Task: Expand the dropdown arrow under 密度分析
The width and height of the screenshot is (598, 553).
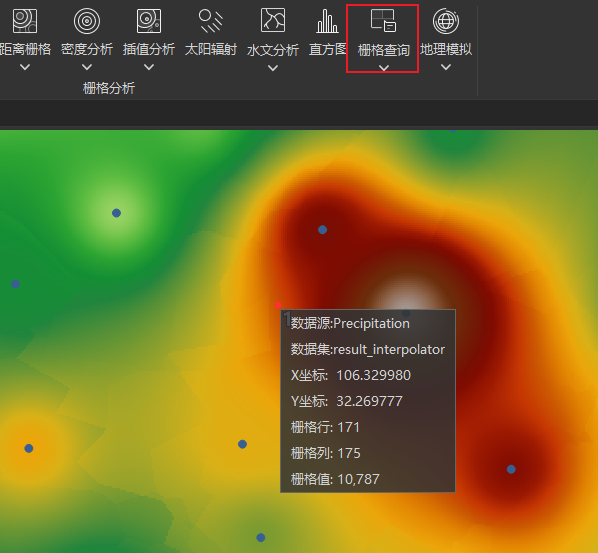Action: (87, 67)
